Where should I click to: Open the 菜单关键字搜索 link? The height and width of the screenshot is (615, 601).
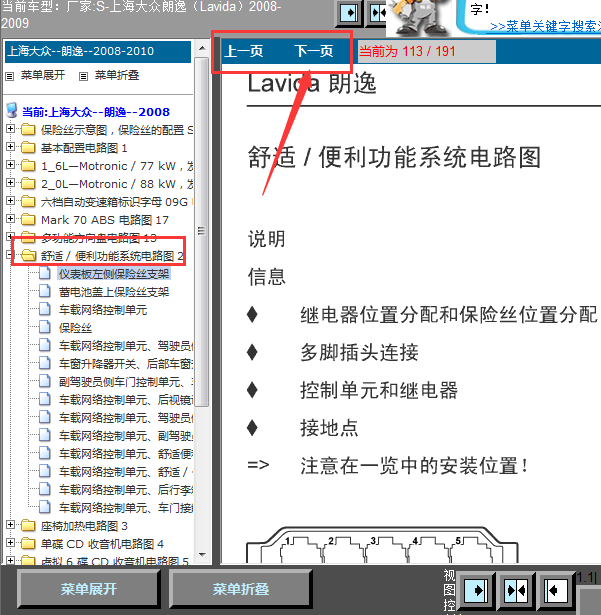[545, 26]
